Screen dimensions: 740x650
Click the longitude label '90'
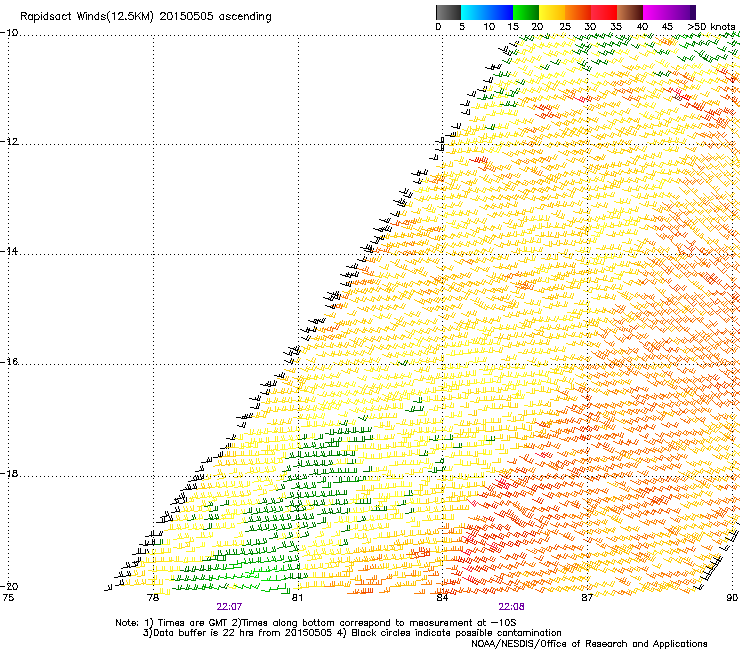pyautogui.click(x=732, y=598)
